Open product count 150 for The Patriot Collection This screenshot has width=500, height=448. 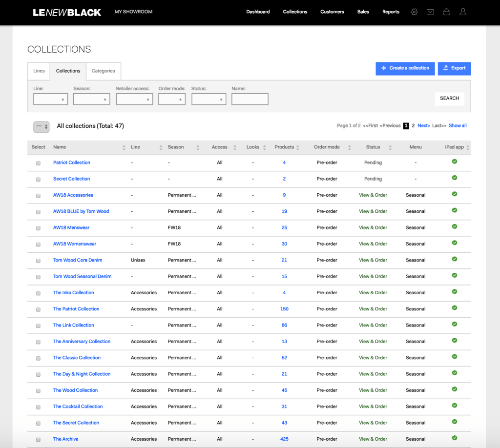284,309
